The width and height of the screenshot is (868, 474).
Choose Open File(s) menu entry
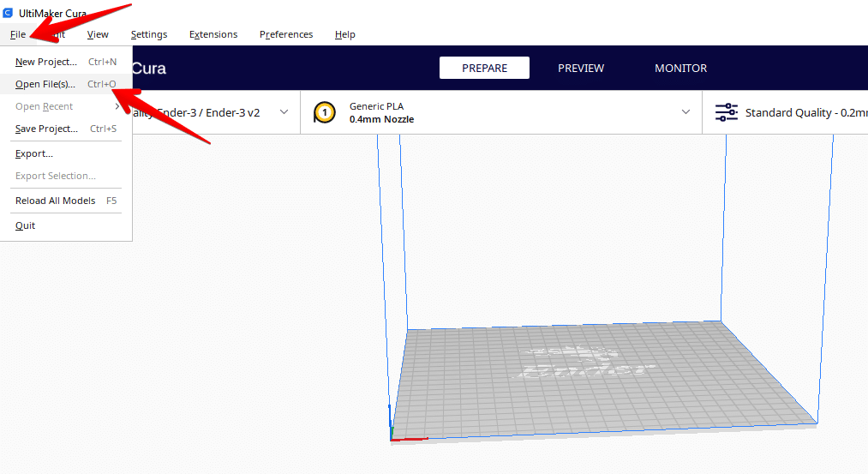pyautogui.click(x=66, y=84)
